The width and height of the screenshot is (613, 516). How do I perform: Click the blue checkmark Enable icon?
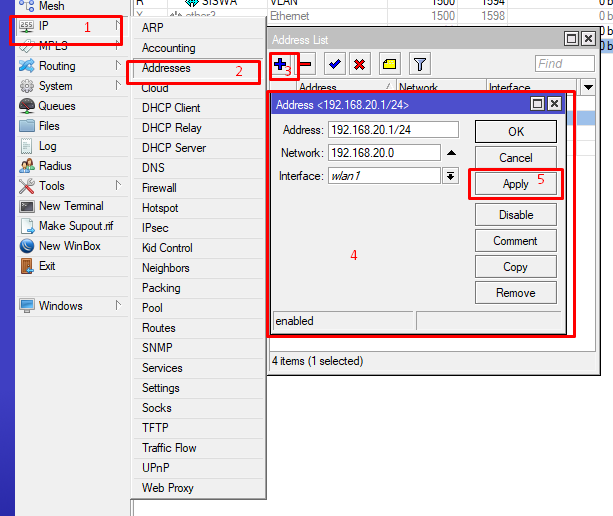335,64
